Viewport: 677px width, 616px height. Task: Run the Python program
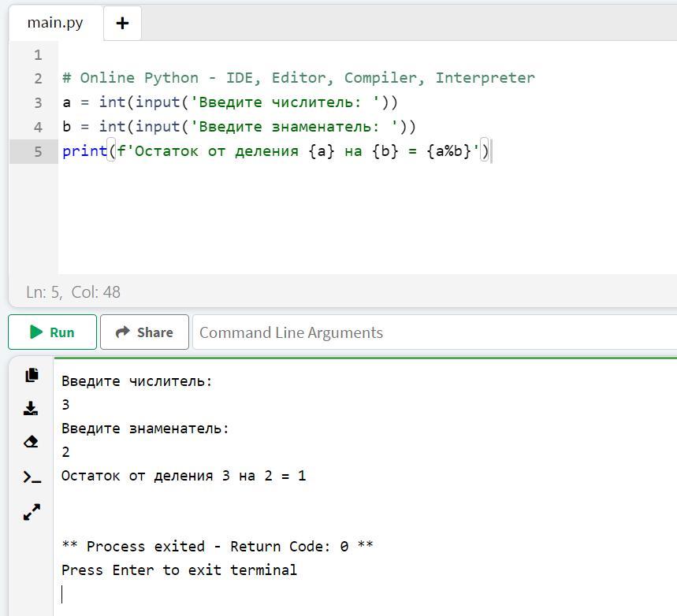(x=52, y=332)
